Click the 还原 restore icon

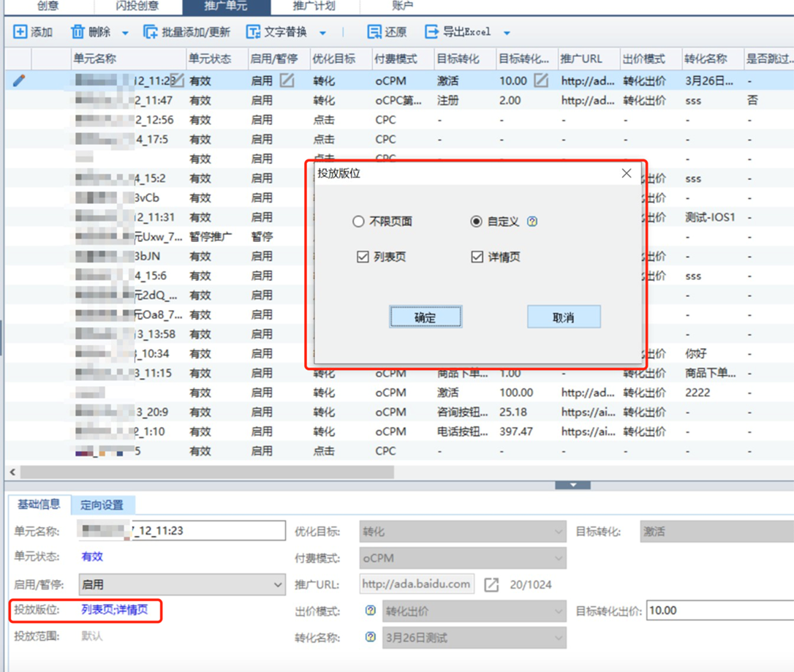point(374,32)
